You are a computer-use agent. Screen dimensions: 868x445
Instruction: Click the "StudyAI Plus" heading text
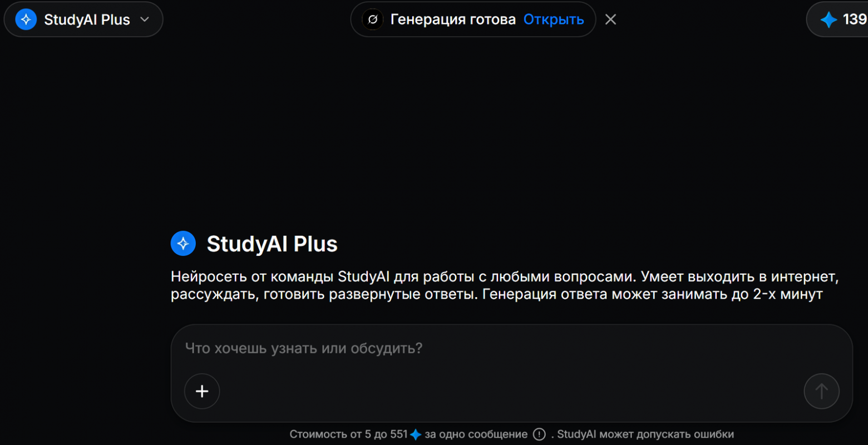click(272, 244)
